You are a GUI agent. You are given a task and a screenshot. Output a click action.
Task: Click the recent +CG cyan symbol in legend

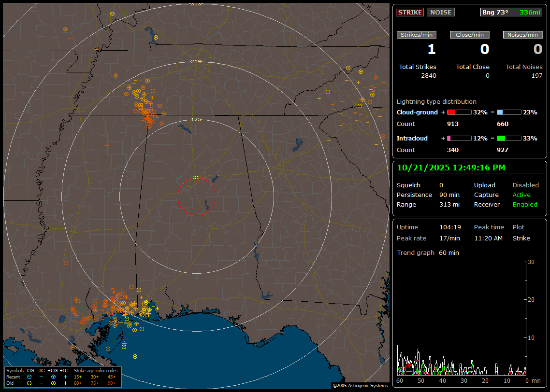tap(53, 377)
